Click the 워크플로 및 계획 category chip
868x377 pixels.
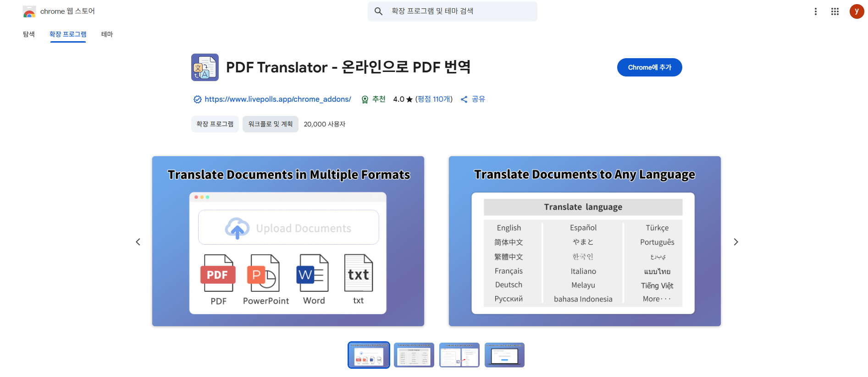[271, 124]
